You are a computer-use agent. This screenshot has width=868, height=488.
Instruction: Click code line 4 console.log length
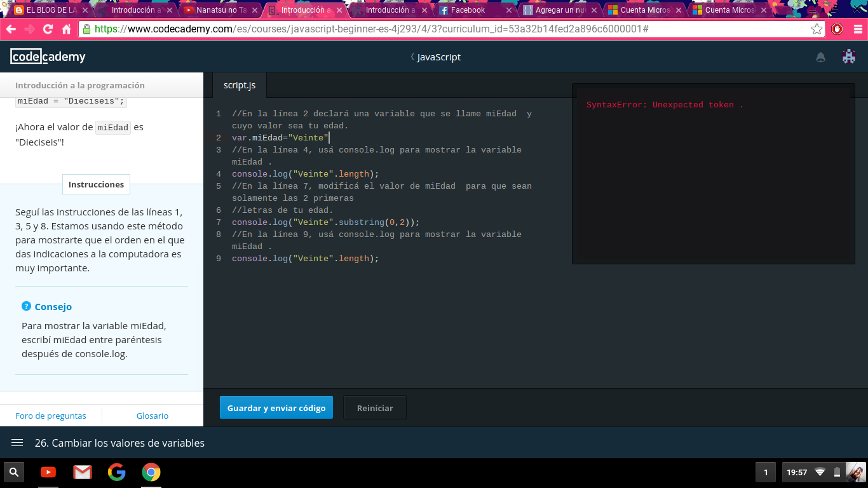pyautogui.click(x=305, y=174)
